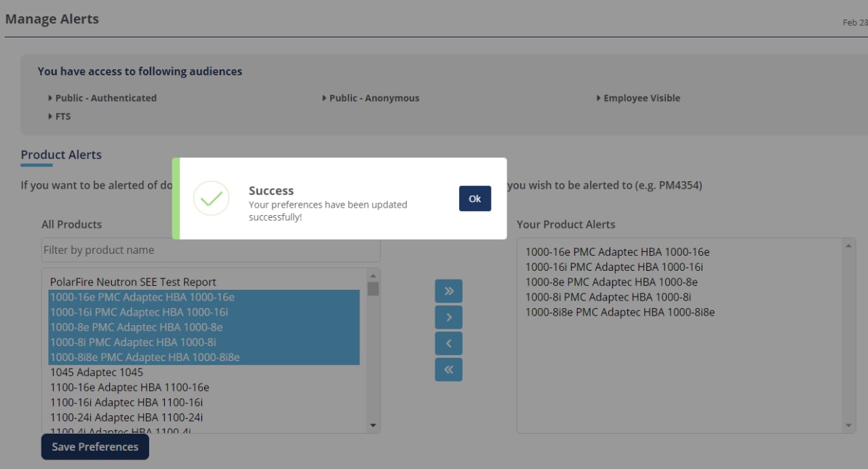Click the Filter by product name field

pos(210,250)
